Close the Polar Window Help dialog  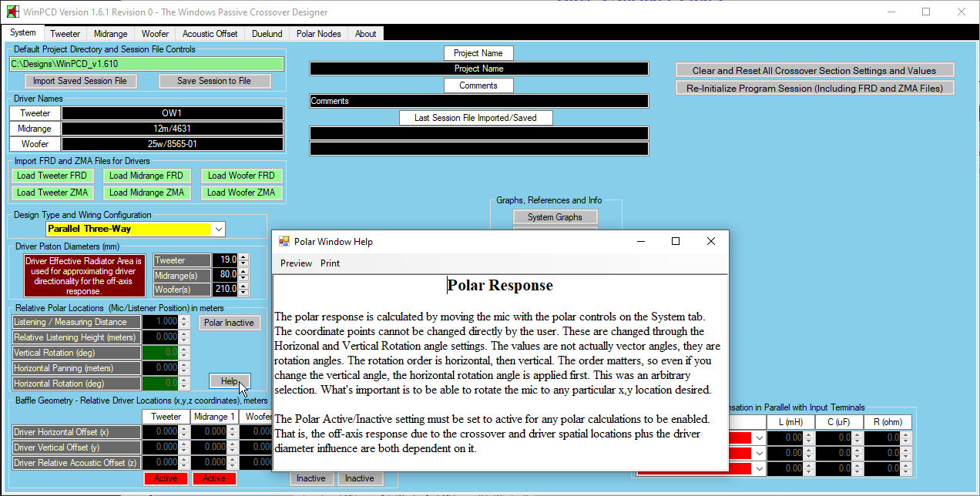(x=710, y=242)
